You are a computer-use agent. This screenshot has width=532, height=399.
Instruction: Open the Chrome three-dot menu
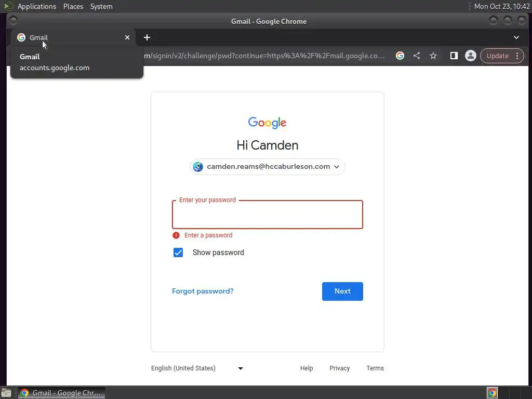(x=517, y=56)
